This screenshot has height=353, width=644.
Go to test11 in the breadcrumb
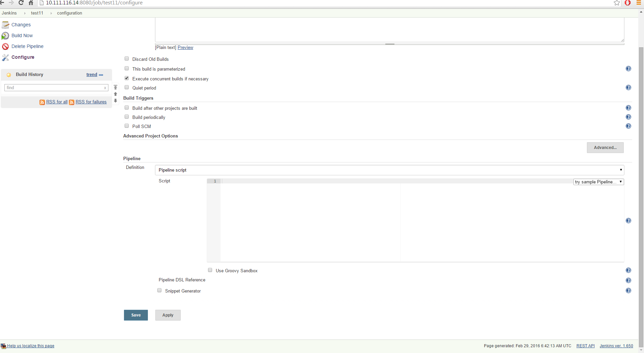(x=37, y=13)
